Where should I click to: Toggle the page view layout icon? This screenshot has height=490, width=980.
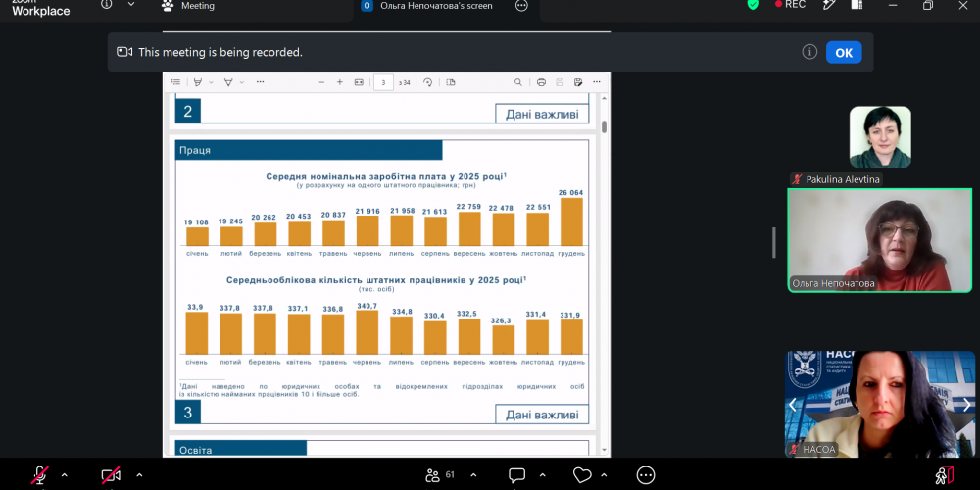(x=451, y=82)
